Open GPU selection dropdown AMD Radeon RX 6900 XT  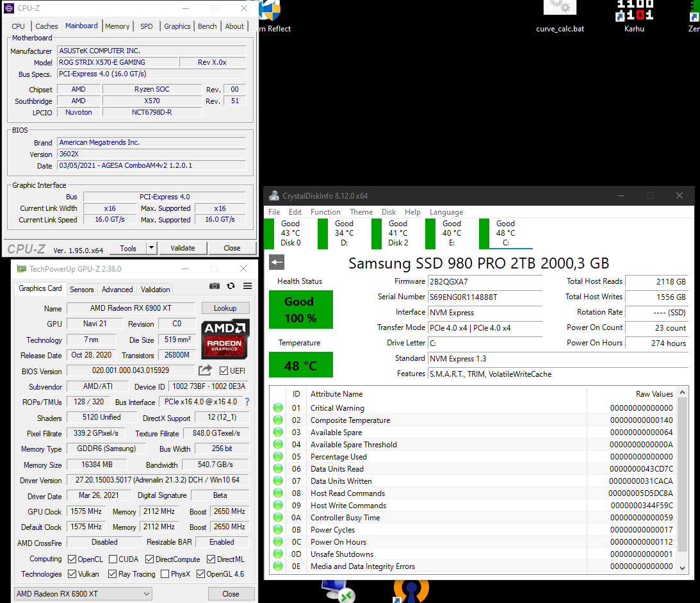pyautogui.click(x=83, y=593)
